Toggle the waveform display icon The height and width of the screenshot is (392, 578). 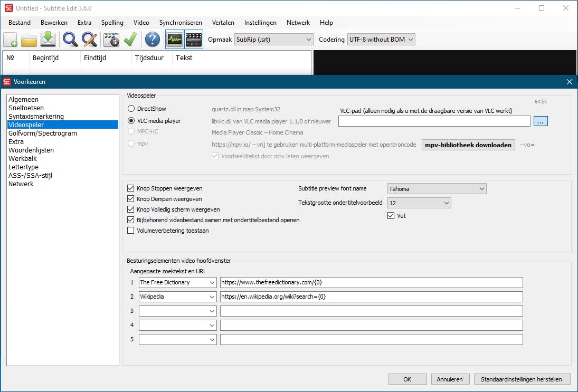tap(175, 40)
